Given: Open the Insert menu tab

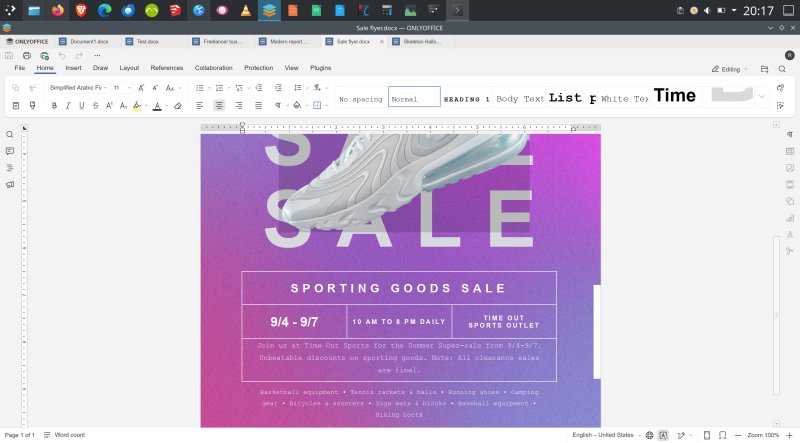Looking at the screenshot, I should click(73, 68).
